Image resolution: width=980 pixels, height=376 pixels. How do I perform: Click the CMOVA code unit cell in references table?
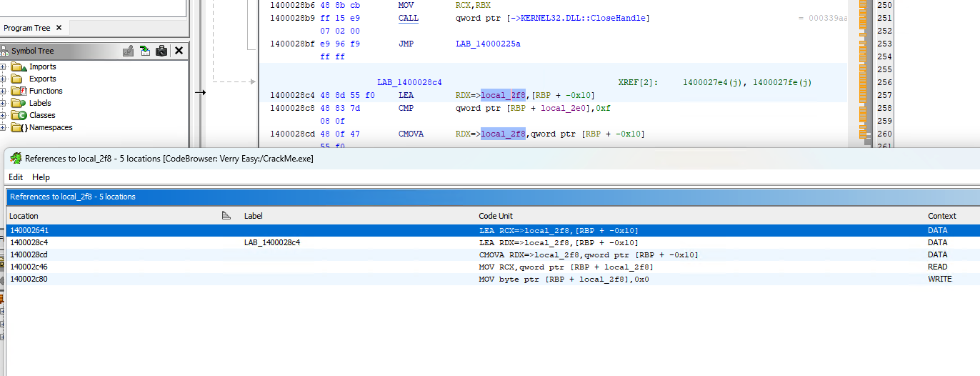589,254
